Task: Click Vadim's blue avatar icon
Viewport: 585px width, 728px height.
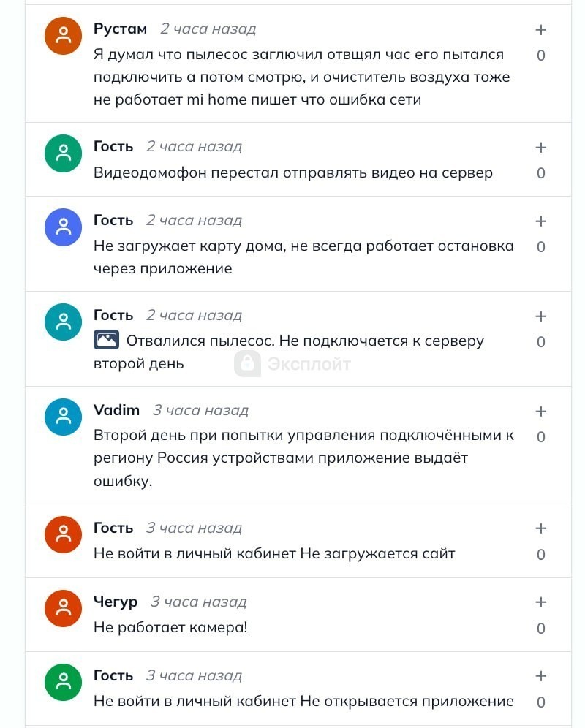Action: [63, 417]
